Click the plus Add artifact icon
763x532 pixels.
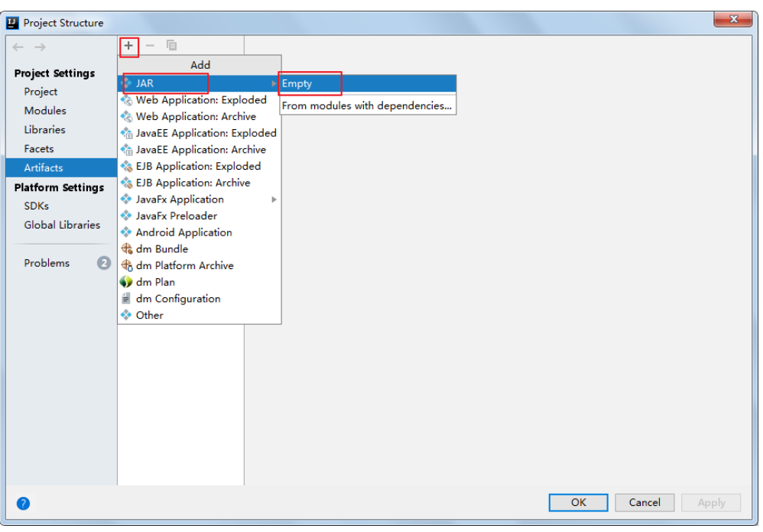[x=128, y=46]
